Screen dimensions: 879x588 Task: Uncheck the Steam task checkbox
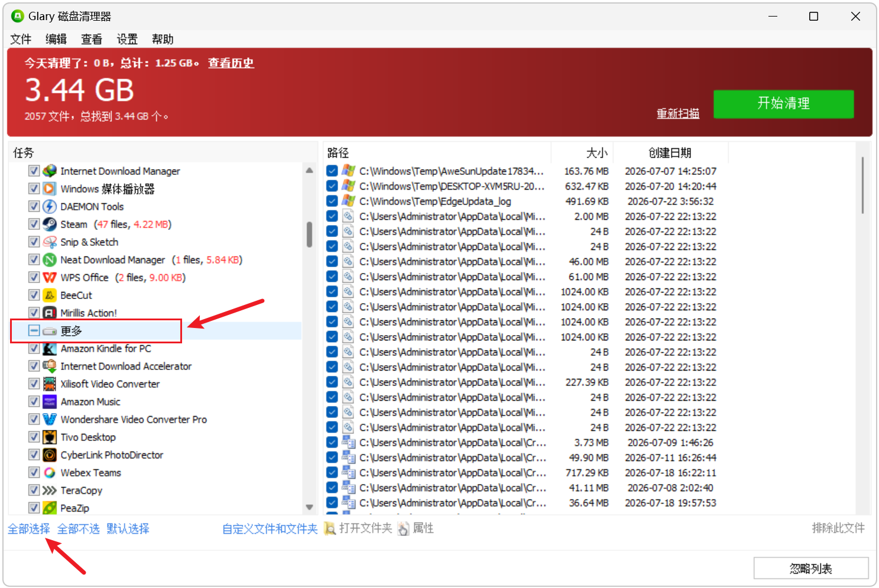34,224
